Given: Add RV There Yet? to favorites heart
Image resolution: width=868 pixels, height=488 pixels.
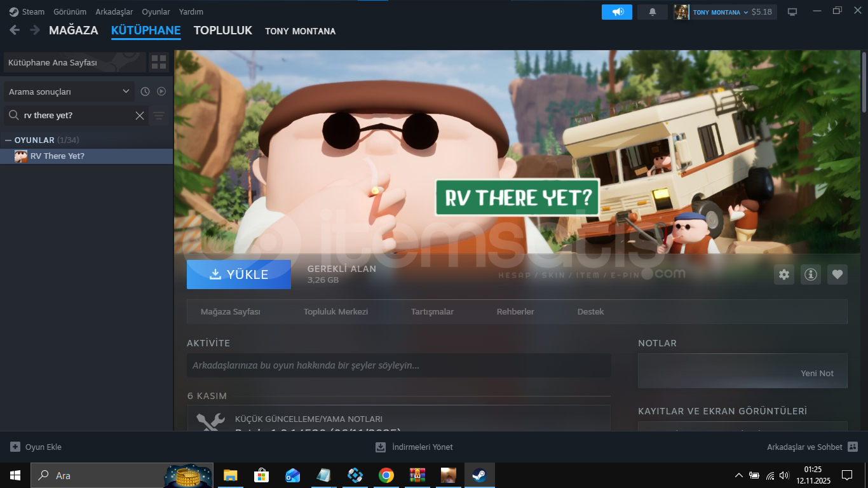Looking at the screenshot, I should (x=837, y=274).
